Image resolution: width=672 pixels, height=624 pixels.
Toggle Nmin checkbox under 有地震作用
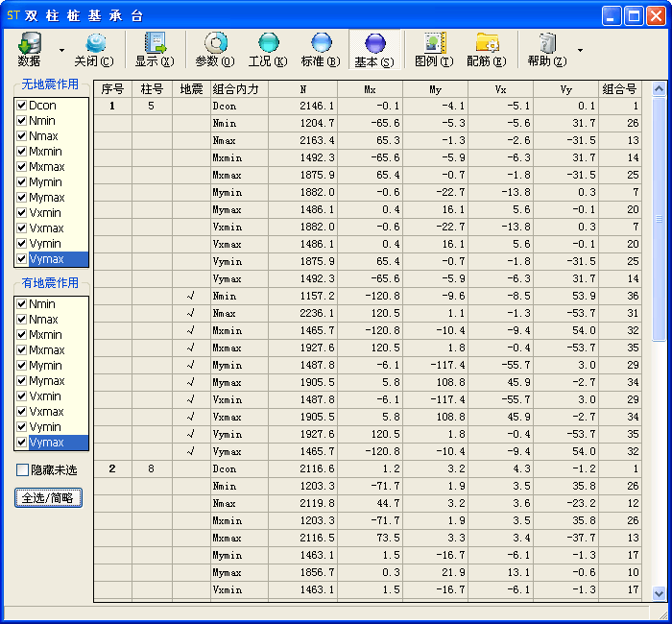pos(21,304)
